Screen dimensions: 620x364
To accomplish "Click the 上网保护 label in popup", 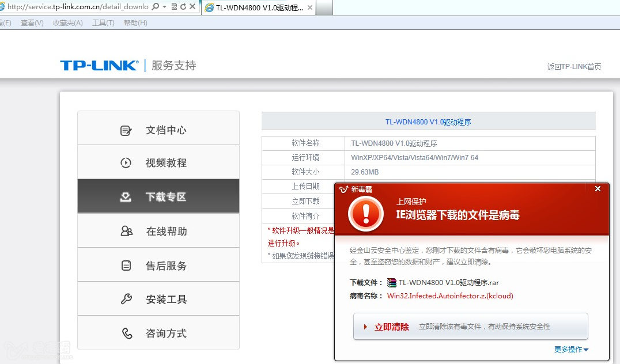I will pos(411,202).
